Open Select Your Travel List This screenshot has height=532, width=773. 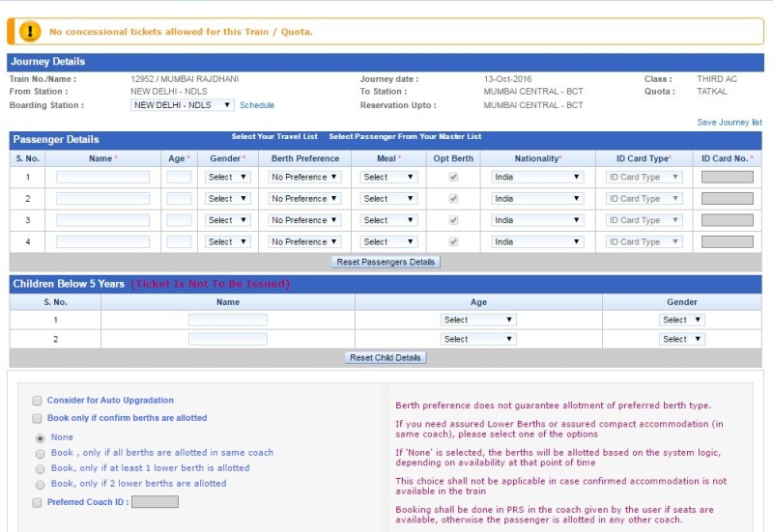click(x=274, y=136)
